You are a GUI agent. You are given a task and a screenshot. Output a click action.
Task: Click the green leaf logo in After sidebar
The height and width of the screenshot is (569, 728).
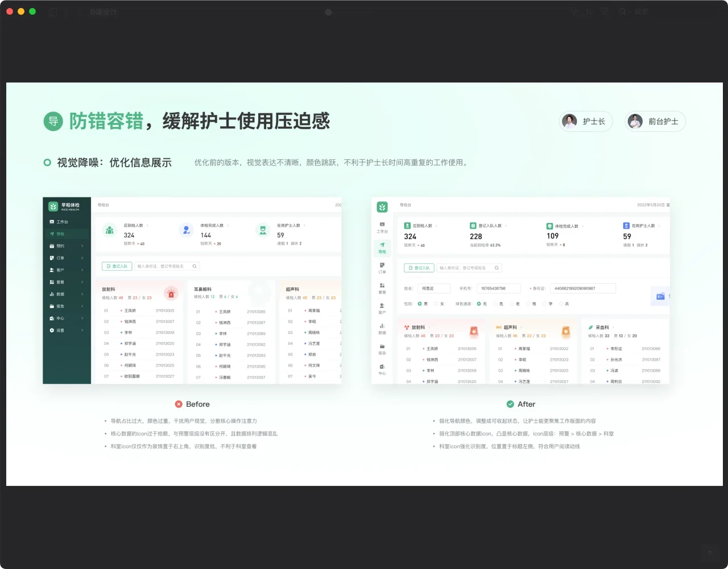382,207
